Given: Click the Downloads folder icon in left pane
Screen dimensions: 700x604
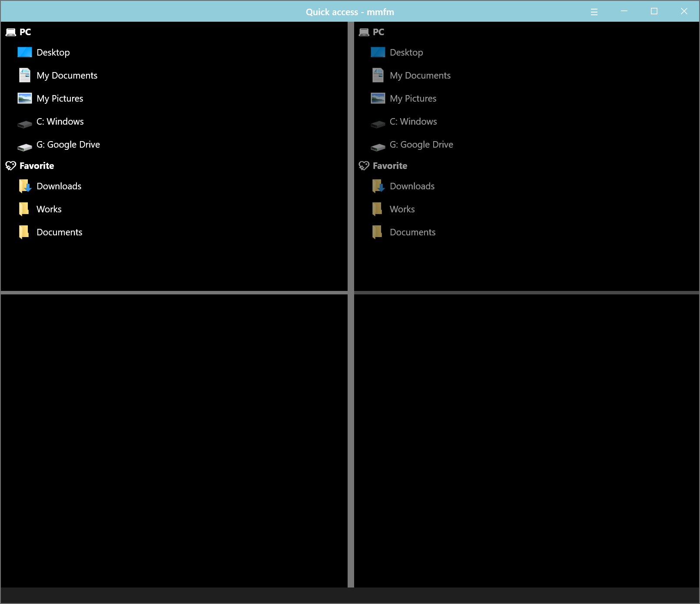Looking at the screenshot, I should click(x=25, y=186).
